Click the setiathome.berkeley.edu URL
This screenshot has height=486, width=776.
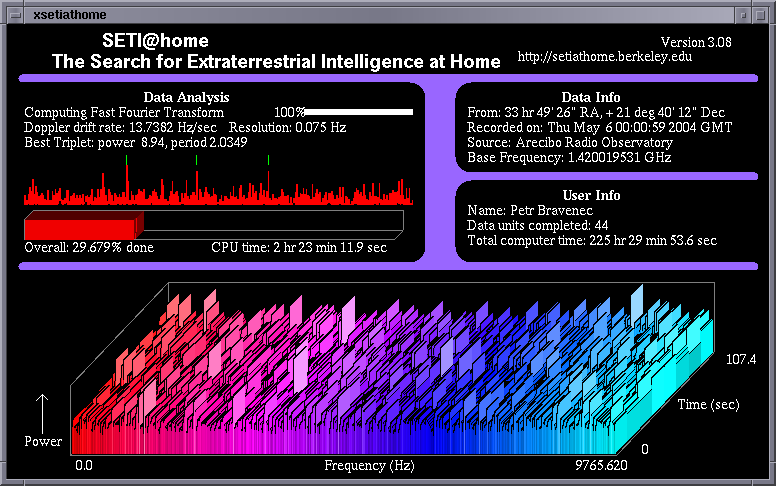click(x=604, y=56)
